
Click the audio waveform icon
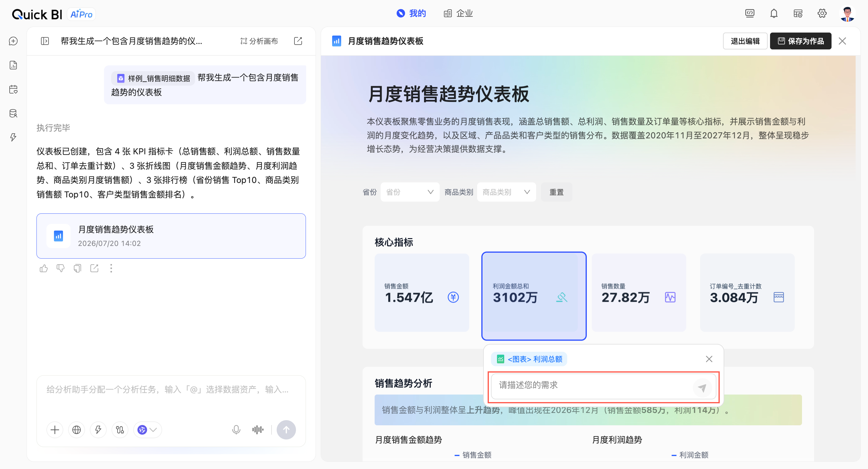point(258,430)
